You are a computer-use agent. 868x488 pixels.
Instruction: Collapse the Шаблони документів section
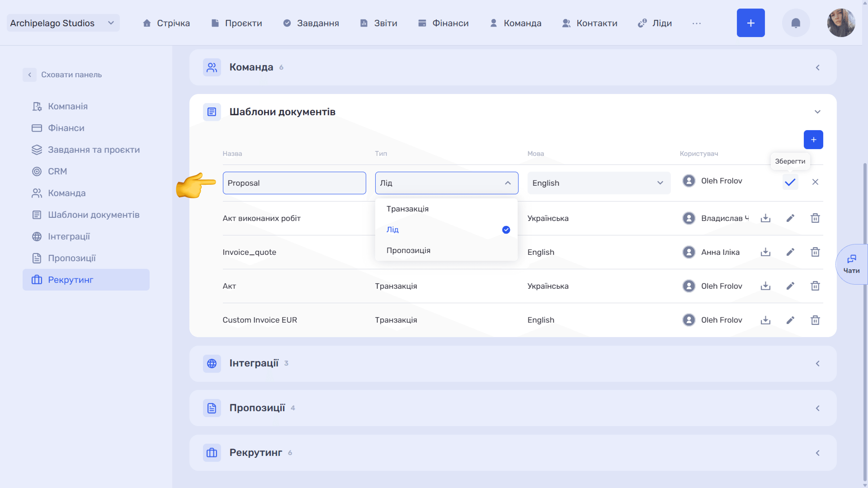coord(817,112)
